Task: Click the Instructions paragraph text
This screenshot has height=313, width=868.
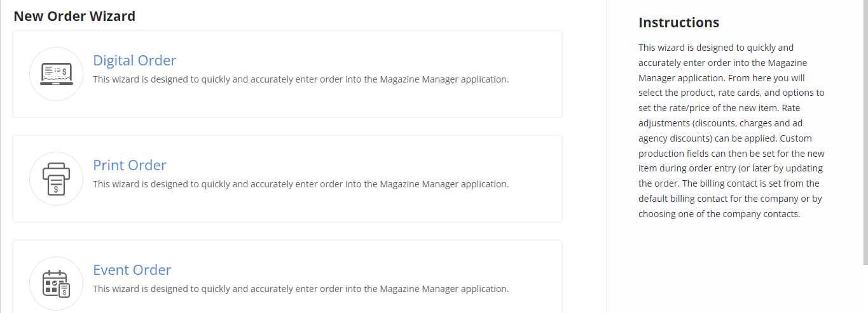Action: click(x=732, y=131)
